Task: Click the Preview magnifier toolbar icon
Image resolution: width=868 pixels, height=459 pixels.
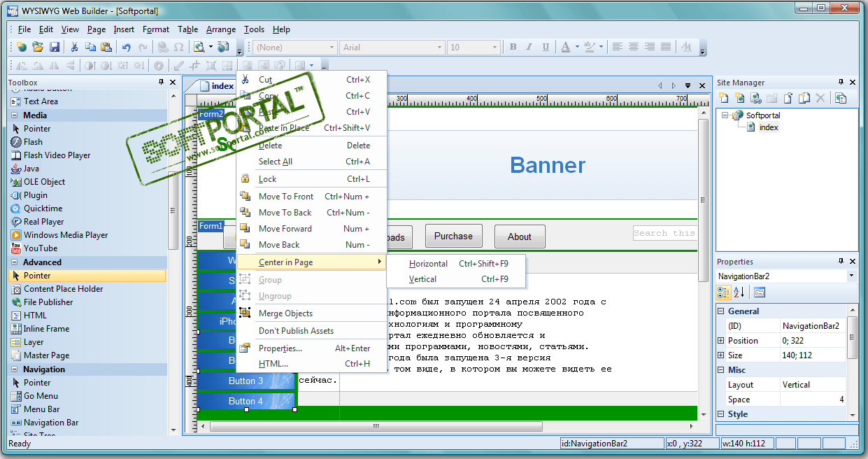Action: pyautogui.click(x=199, y=47)
